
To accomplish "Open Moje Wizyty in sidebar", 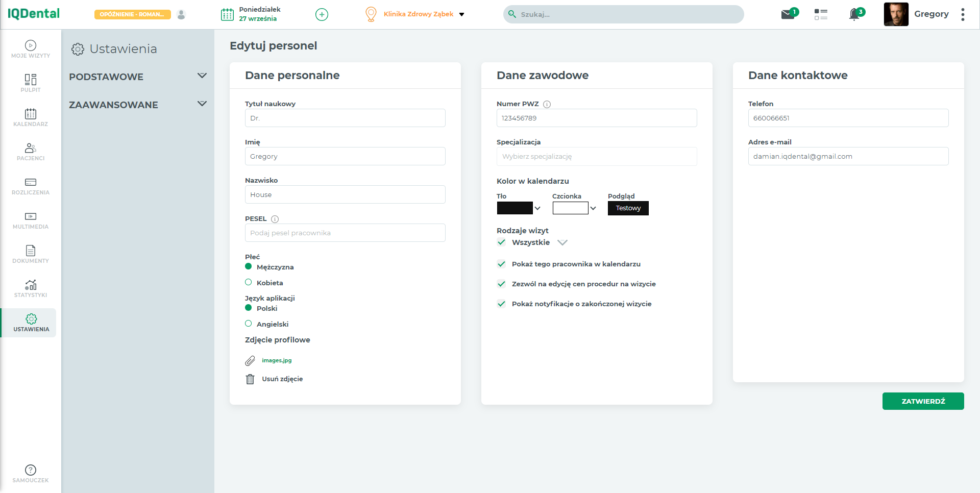I will coord(31,50).
